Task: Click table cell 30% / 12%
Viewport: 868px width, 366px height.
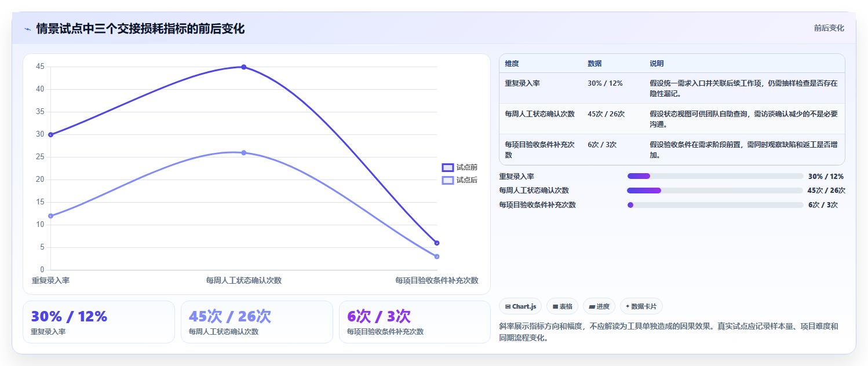Action: [605, 83]
